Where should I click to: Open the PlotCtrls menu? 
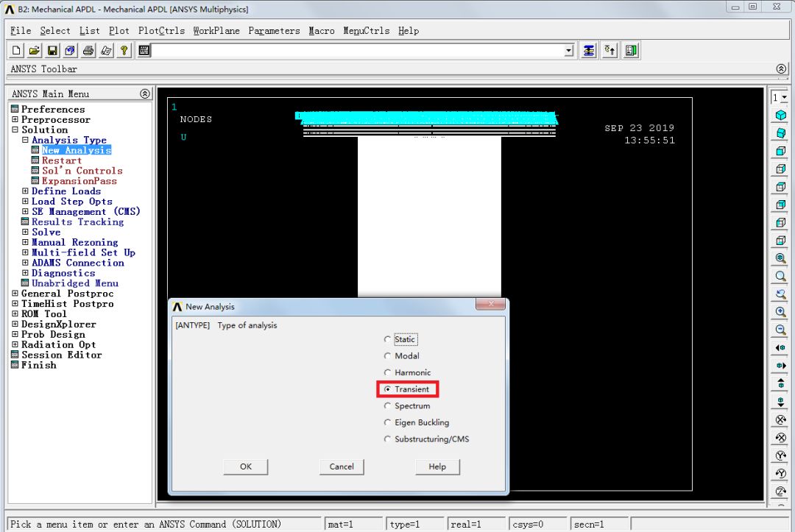[x=161, y=31]
